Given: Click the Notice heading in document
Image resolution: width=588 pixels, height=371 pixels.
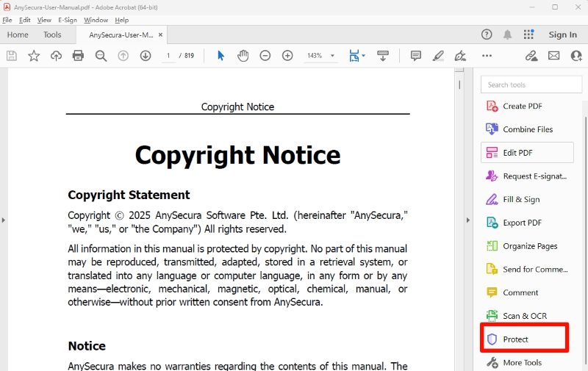Looking at the screenshot, I should (87, 346).
